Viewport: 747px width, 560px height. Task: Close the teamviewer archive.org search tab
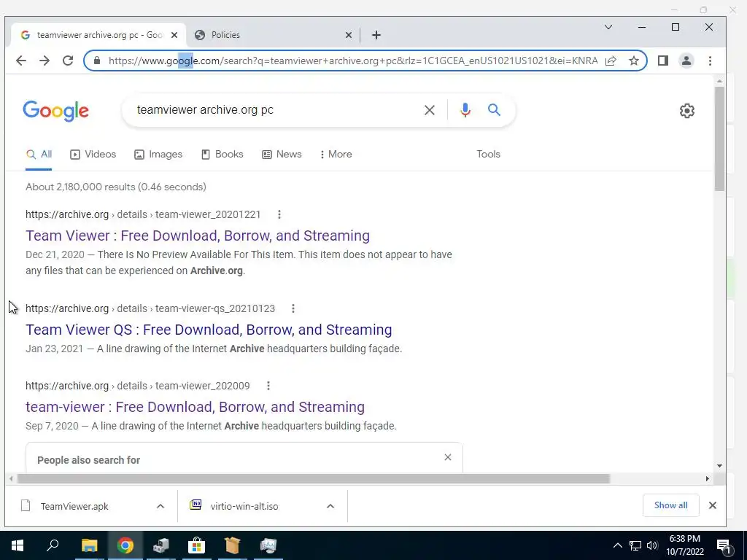174,35
